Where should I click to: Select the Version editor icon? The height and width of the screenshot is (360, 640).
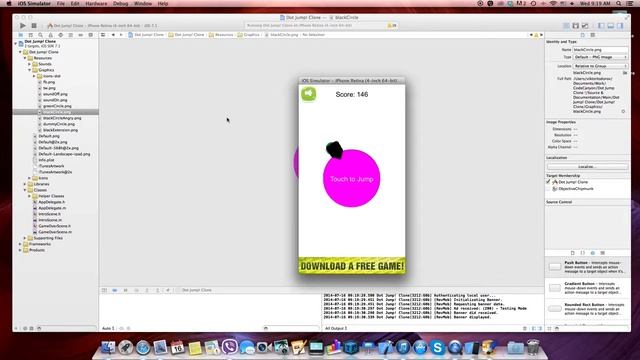coord(585,26)
